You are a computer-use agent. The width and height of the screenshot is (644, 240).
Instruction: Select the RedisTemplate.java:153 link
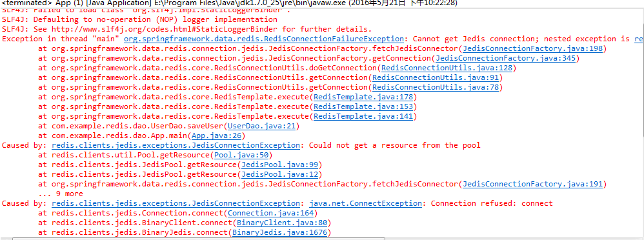pos(365,107)
